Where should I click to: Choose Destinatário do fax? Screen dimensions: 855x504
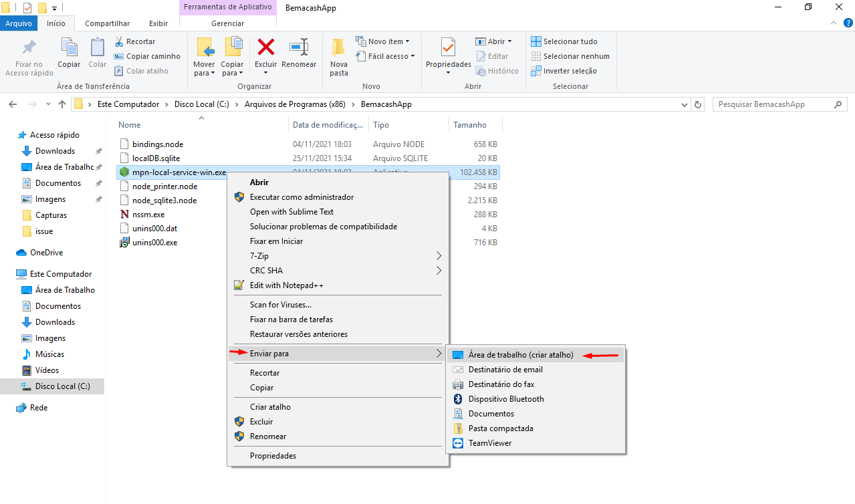(x=535, y=384)
